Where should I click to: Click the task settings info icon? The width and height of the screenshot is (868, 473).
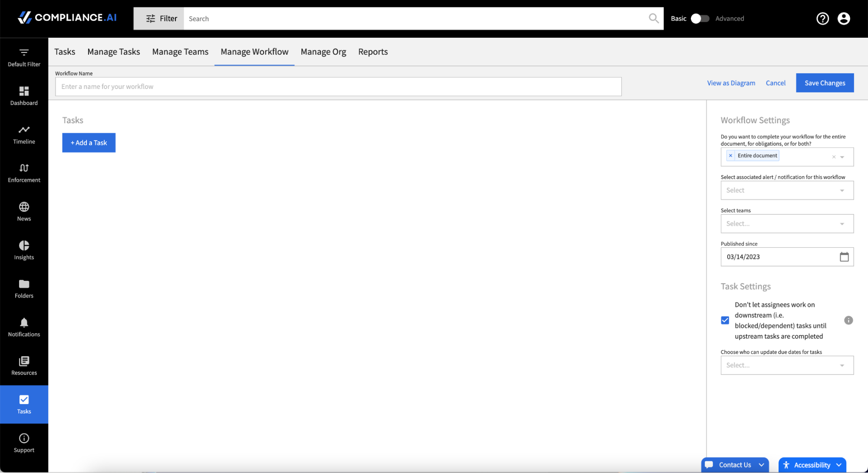tap(848, 320)
